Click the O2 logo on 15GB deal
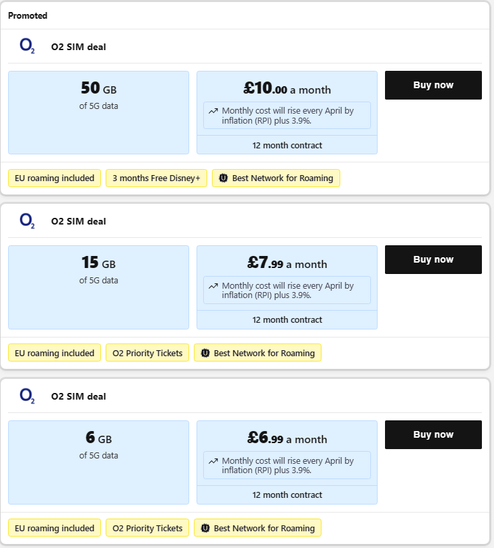This screenshot has height=548, width=494. (x=27, y=221)
